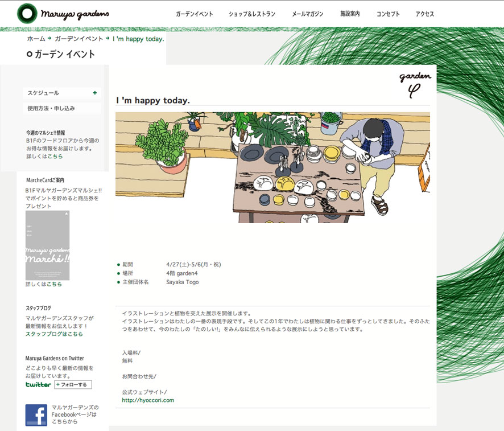Select メールマガジン in the top navigation
Viewport: 504px width, 431px height.
[x=307, y=14]
